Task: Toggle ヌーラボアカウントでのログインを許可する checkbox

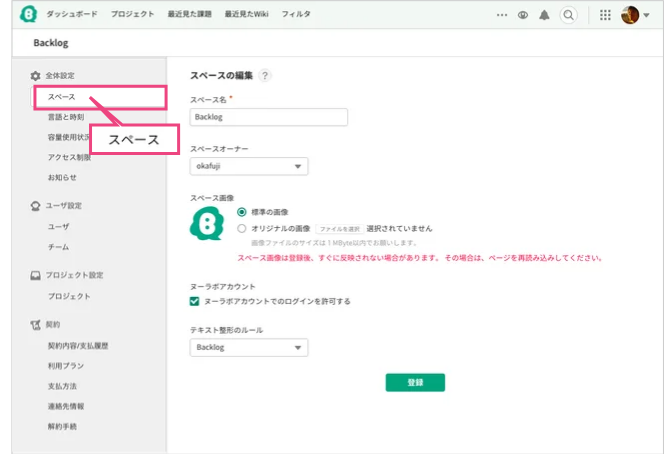Action: coord(194,302)
